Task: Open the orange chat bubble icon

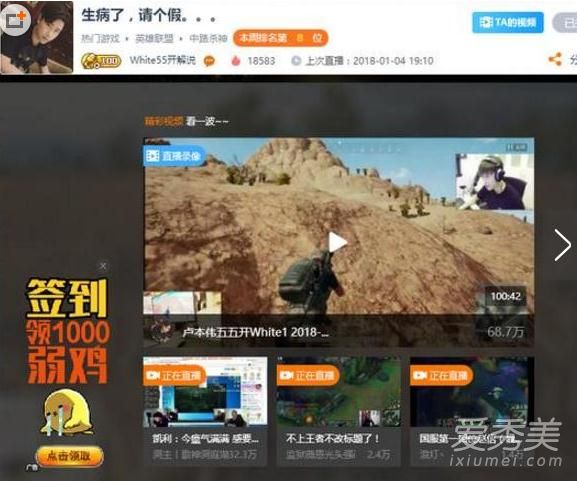Action: (209, 61)
